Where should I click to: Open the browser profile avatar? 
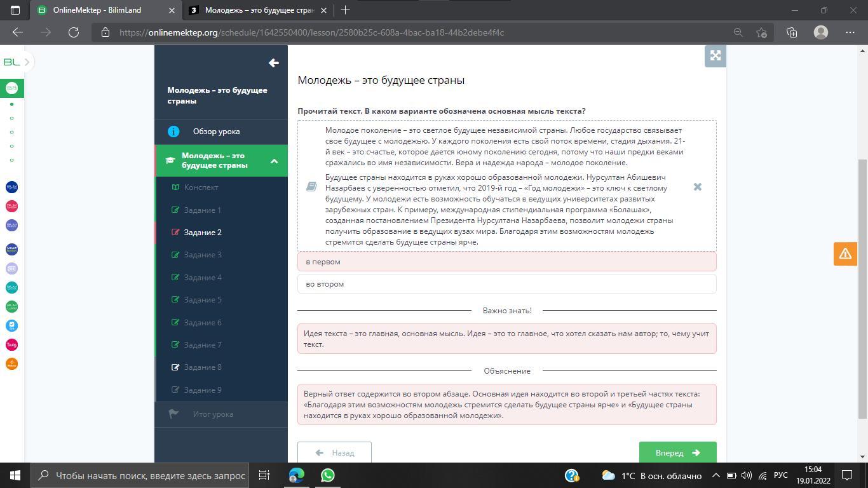[x=821, y=32]
